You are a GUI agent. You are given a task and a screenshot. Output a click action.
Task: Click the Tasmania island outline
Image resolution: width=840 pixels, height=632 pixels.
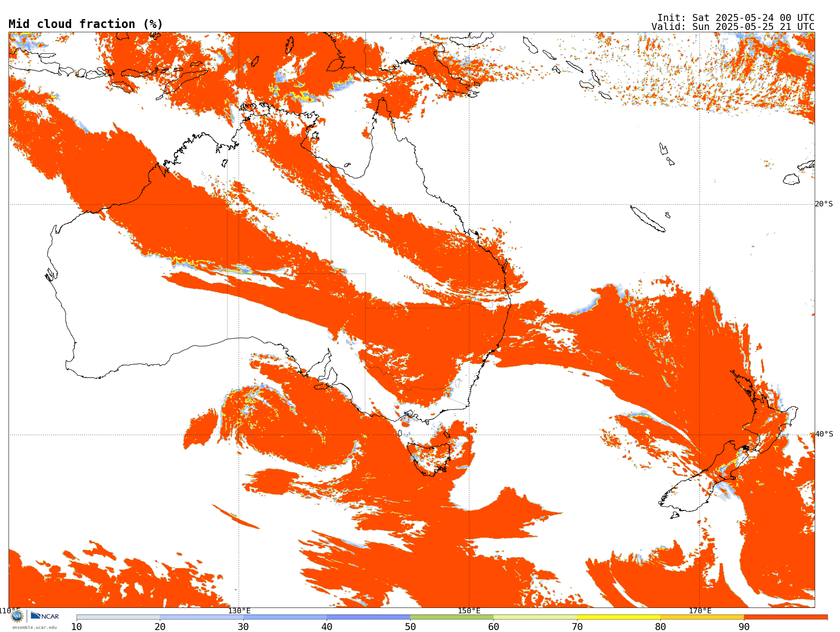click(x=429, y=459)
